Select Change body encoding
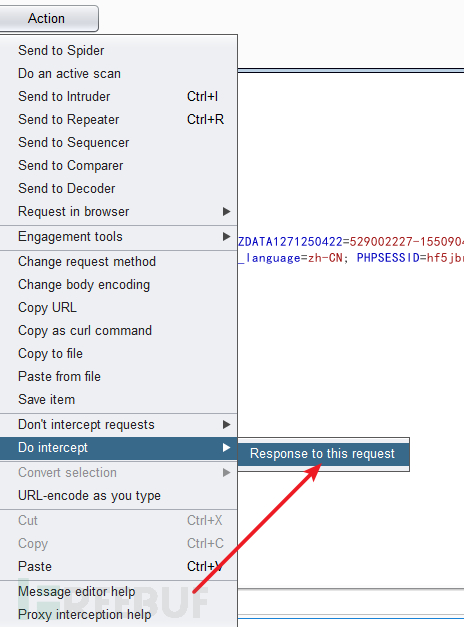This screenshot has height=627, width=464. 118,285
